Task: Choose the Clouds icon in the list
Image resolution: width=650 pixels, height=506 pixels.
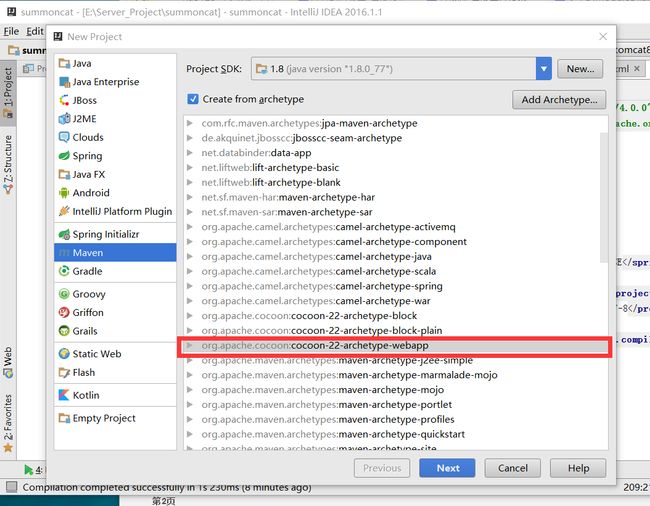Action: point(64,137)
